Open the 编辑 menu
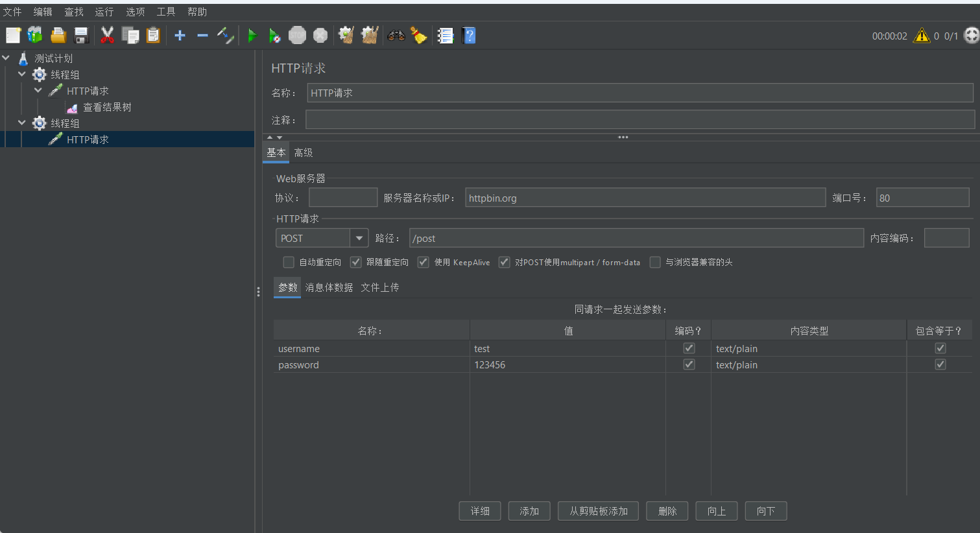The height and width of the screenshot is (533, 980). (x=43, y=12)
